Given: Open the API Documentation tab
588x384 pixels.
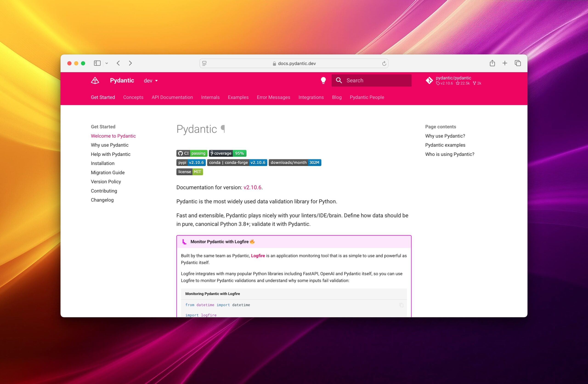Looking at the screenshot, I should 172,97.
